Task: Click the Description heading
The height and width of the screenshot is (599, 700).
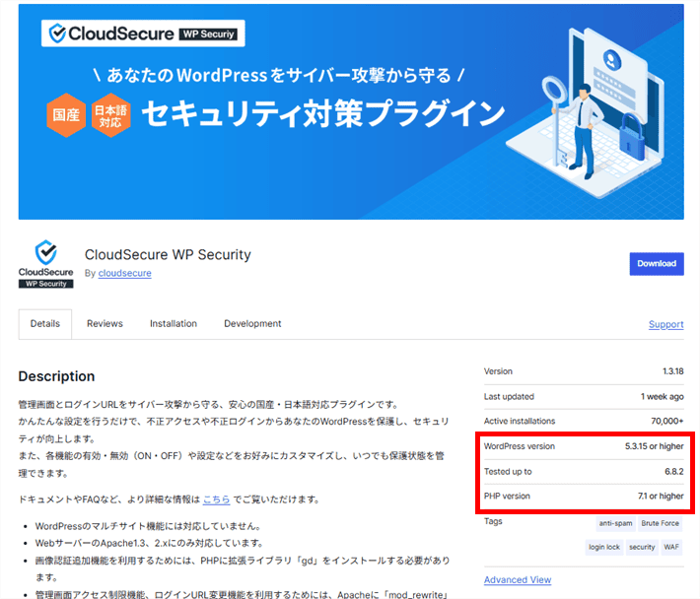Action: pyautogui.click(x=57, y=376)
